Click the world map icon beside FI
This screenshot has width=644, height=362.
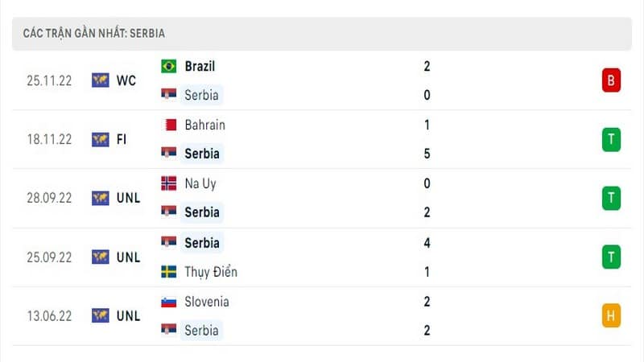click(x=100, y=139)
